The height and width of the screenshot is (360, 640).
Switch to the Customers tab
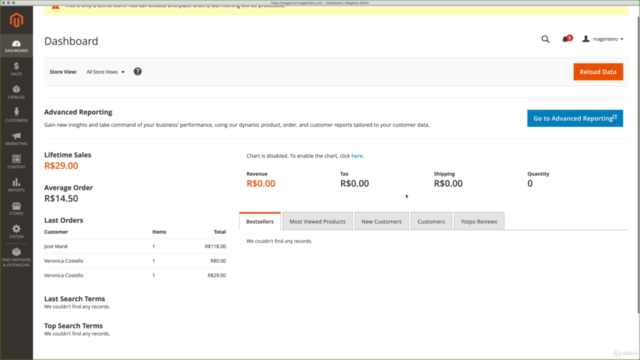[431, 221]
